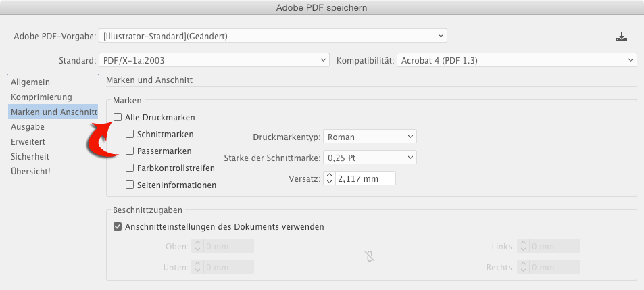This screenshot has width=644, height=290.
Task: Check the Schnittmarken option
Action: (x=130, y=134)
